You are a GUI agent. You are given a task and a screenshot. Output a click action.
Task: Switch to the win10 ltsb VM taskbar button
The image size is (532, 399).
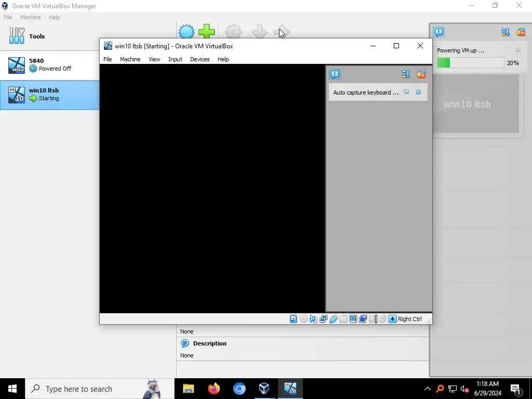point(290,389)
